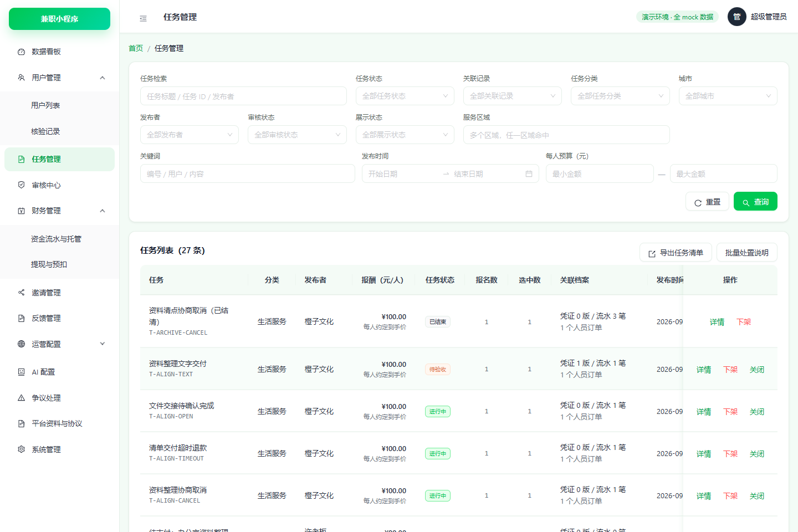Click the 财务管理 wallet icon
Image resolution: width=798 pixels, height=532 pixels.
click(x=21, y=211)
